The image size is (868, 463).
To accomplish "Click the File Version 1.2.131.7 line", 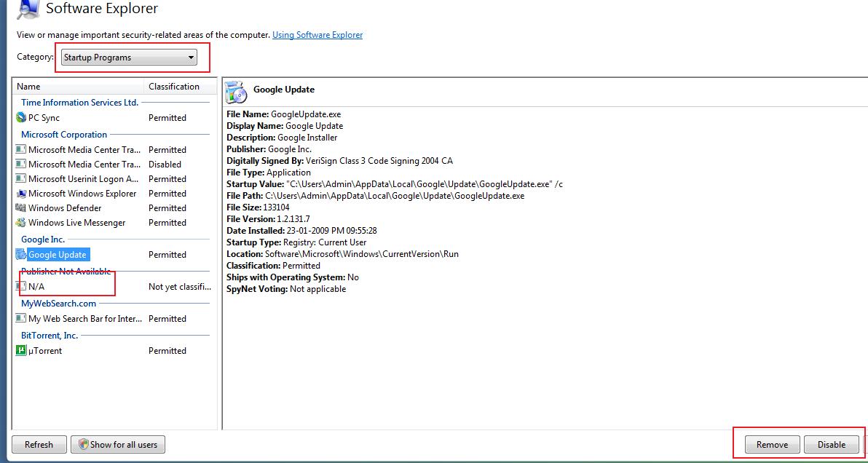I will click(268, 219).
